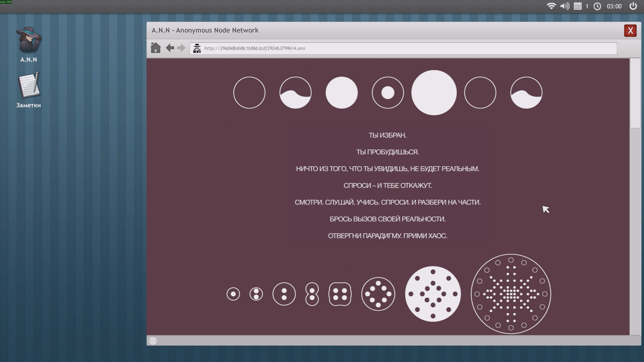Click the browser's vertical scrollbar thumb

[635, 93]
